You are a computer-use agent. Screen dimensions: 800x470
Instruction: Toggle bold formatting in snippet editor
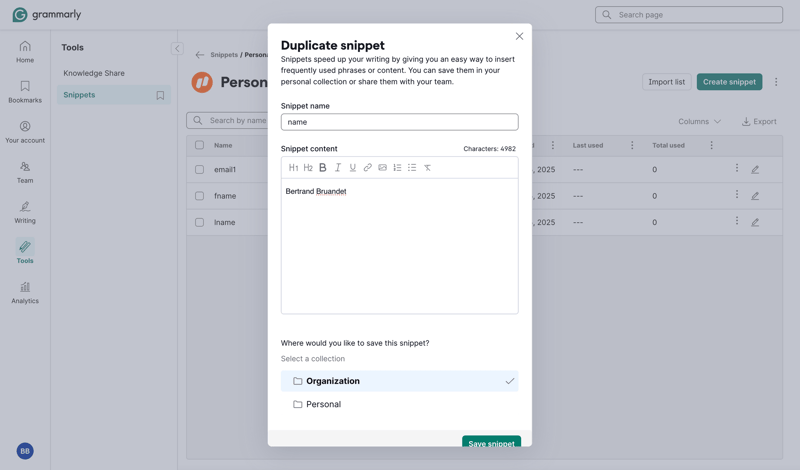tap(322, 167)
